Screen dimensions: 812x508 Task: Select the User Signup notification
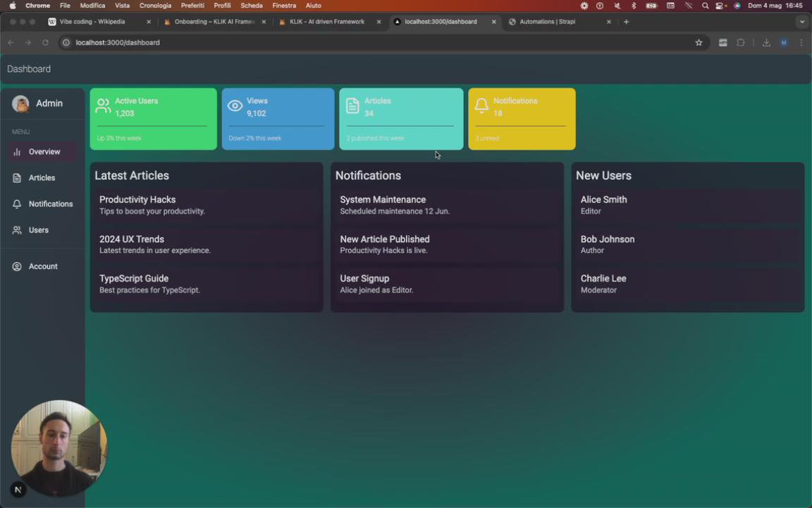tap(447, 284)
